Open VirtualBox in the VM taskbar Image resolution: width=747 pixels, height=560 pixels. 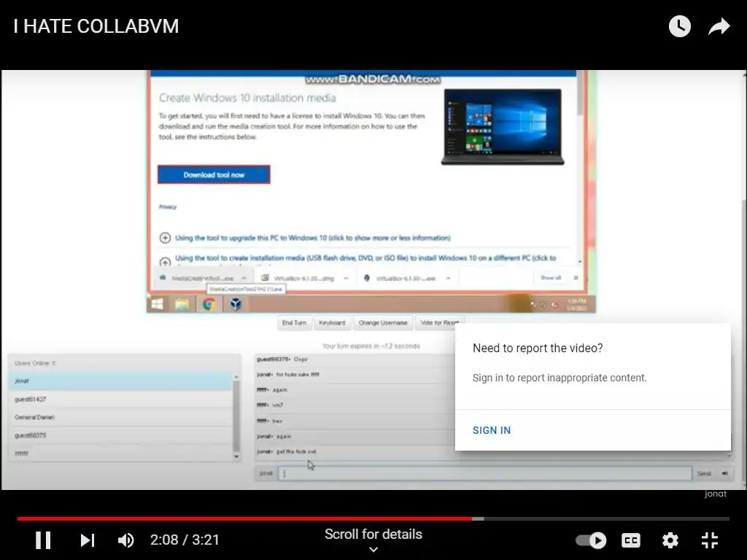click(x=236, y=304)
